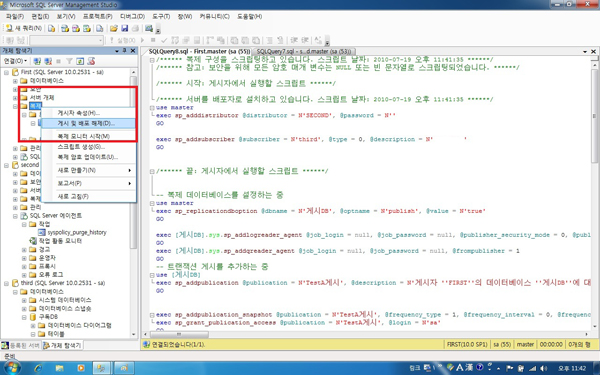The width and height of the screenshot is (600, 375).
Task: Open the 창(W) menu
Action: [185, 16]
